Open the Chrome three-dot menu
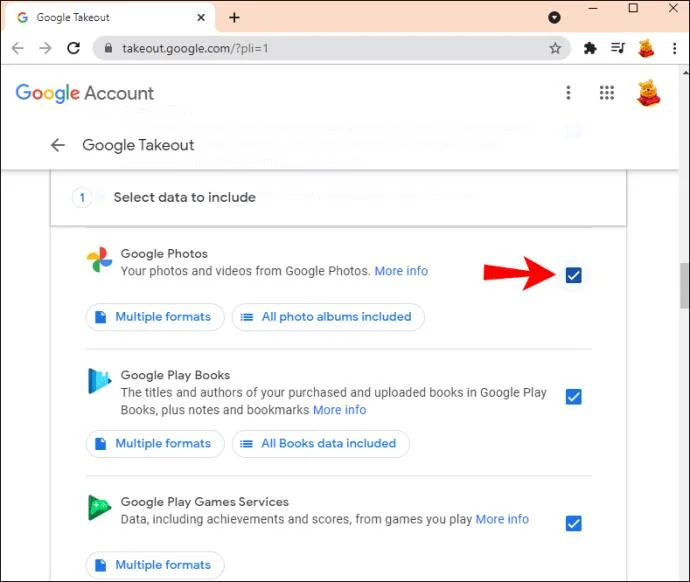This screenshot has height=582, width=690. [x=674, y=48]
